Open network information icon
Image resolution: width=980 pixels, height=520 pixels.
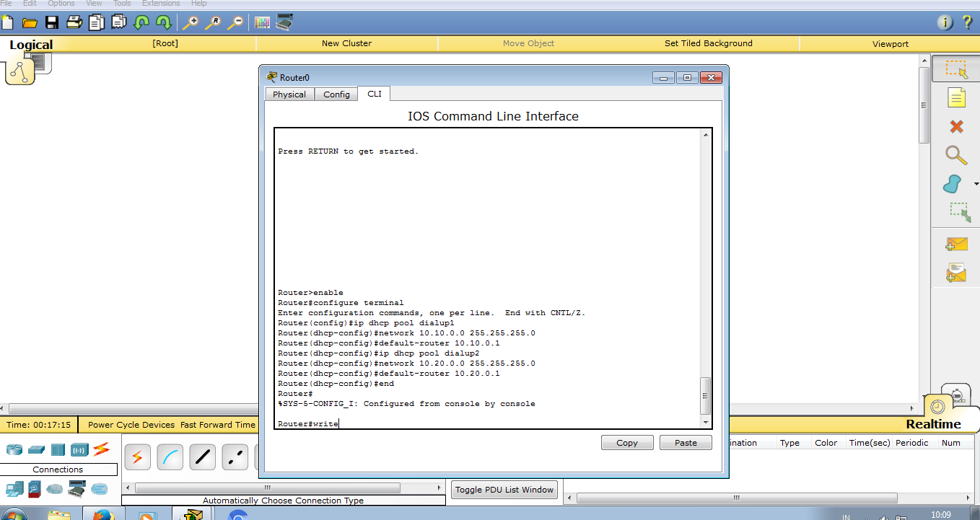pos(945,23)
